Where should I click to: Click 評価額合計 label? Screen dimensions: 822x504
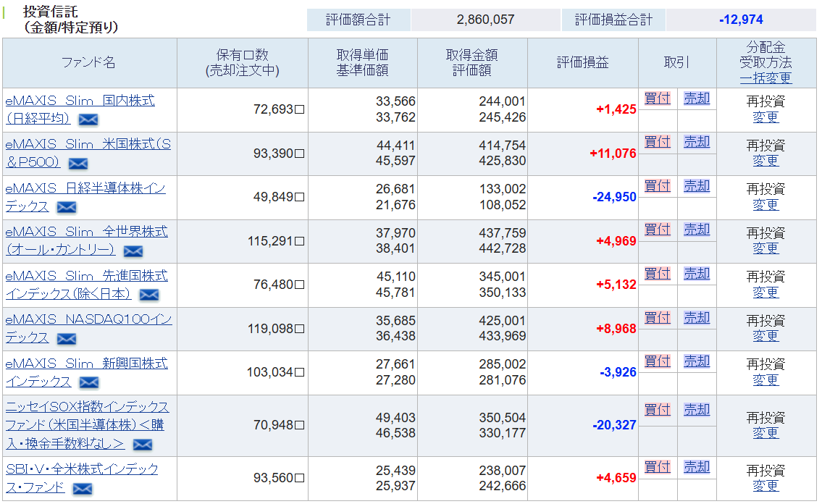[358, 20]
